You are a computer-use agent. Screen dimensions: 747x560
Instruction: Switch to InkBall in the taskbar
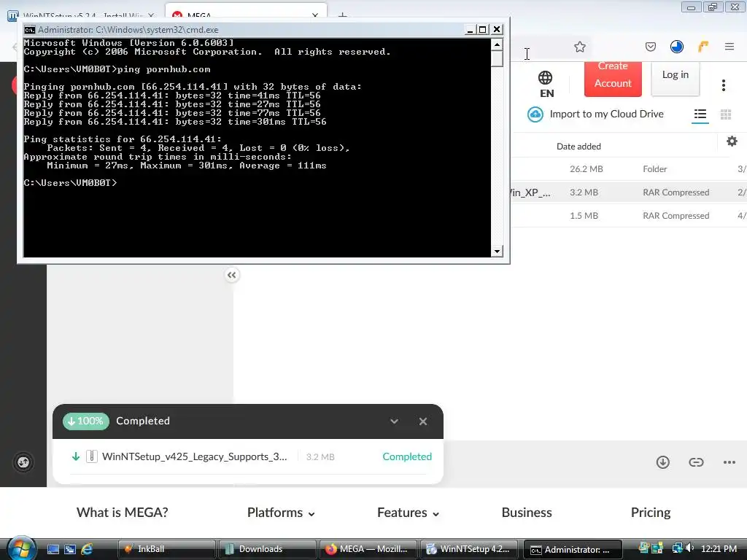166,549
